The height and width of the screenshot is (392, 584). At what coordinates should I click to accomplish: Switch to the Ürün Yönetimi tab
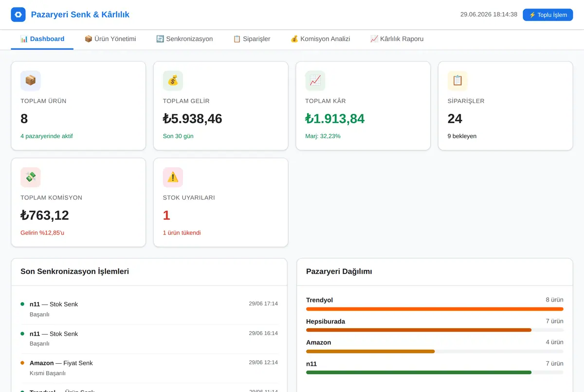pyautogui.click(x=110, y=39)
